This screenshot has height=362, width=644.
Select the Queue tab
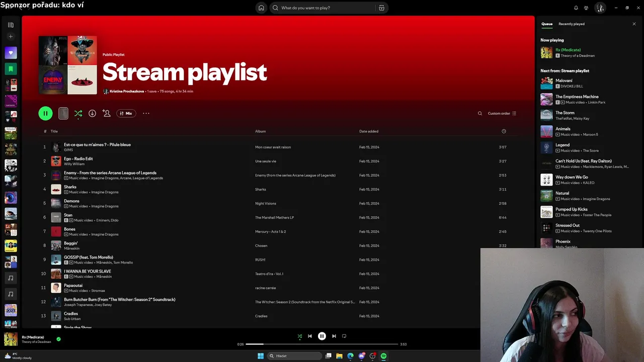tap(547, 24)
